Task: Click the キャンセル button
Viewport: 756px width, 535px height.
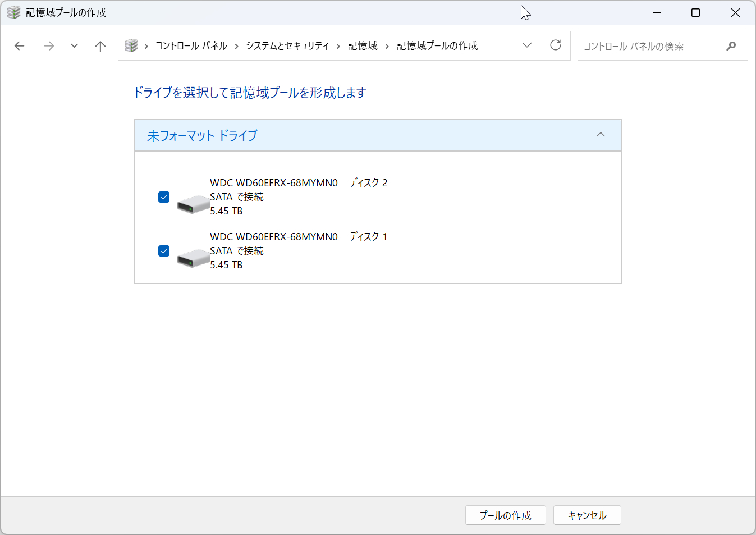Action: coord(587,515)
